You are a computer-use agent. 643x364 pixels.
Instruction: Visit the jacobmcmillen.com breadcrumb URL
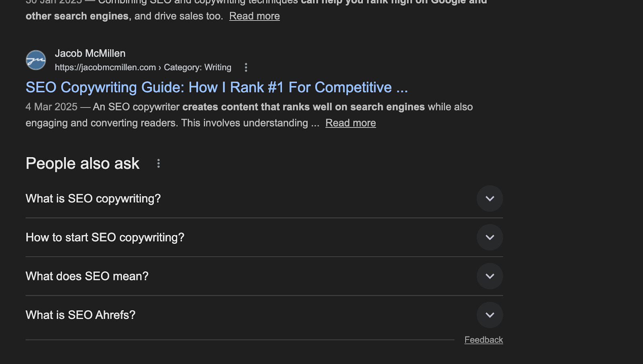(105, 67)
